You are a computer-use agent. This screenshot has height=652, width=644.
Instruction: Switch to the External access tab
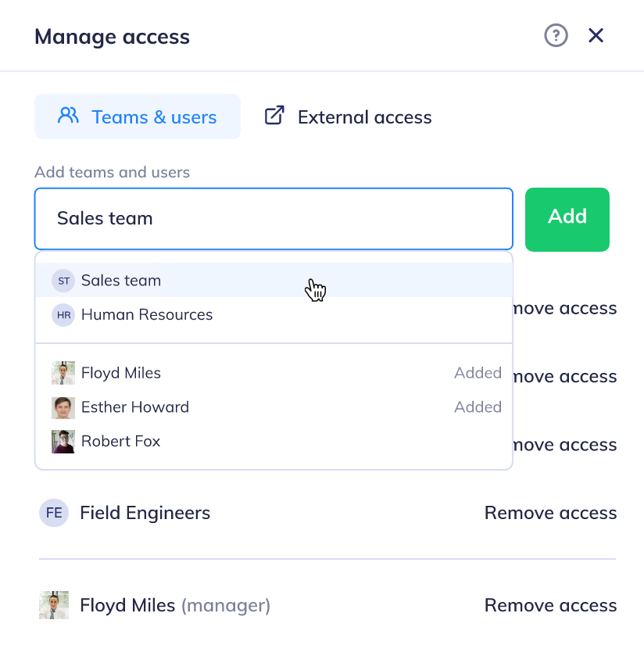point(348,116)
